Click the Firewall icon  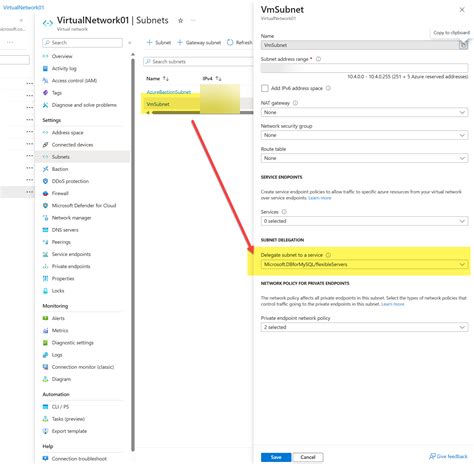tap(46, 193)
